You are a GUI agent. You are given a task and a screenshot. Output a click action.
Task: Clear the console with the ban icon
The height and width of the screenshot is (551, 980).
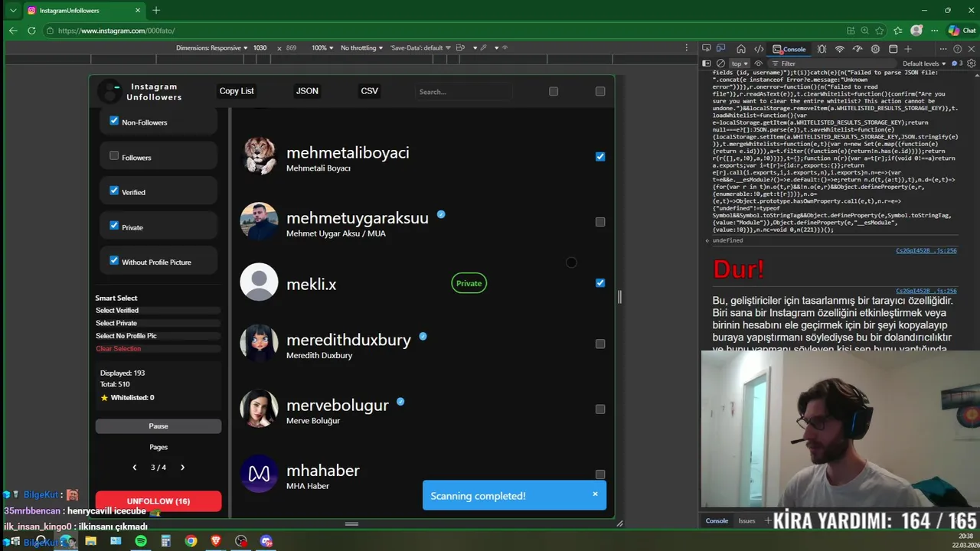[720, 64]
